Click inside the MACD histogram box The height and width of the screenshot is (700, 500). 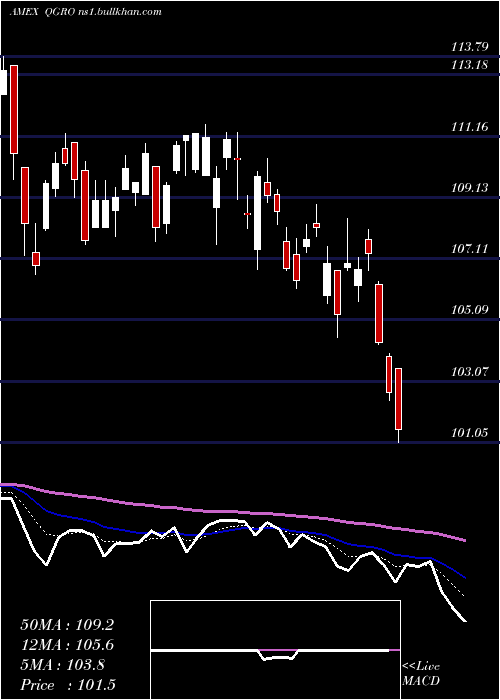(x=275, y=650)
